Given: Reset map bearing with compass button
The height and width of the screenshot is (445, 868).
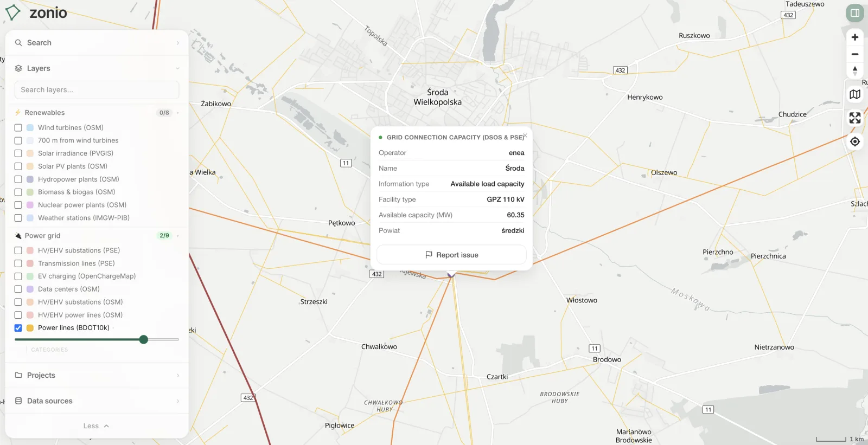Looking at the screenshot, I should pyautogui.click(x=855, y=70).
